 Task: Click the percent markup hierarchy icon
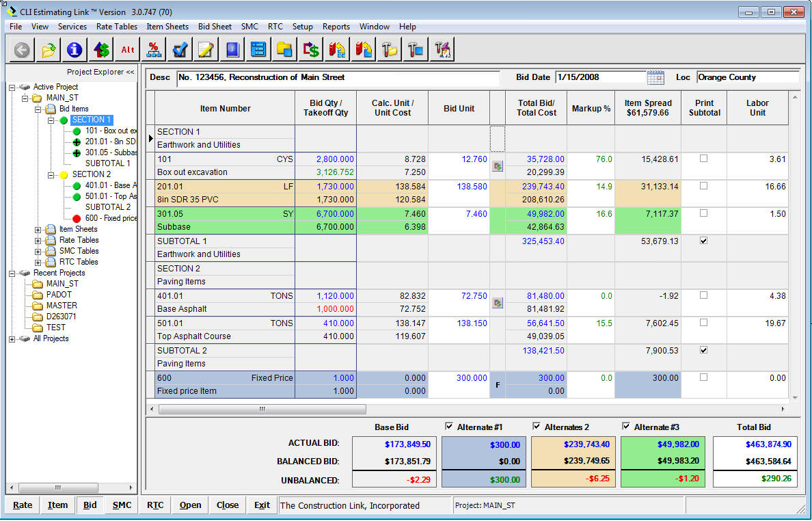(x=154, y=49)
